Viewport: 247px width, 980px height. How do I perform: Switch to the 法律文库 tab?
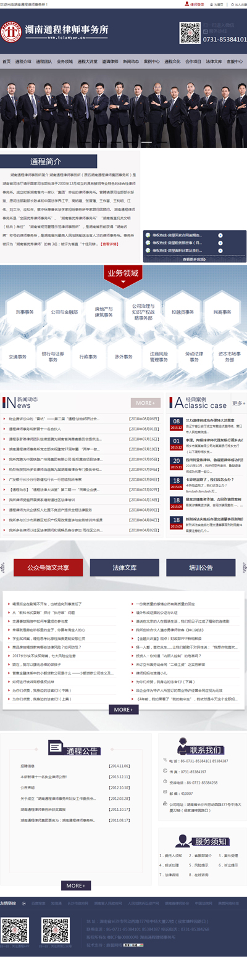(x=124, y=568)
